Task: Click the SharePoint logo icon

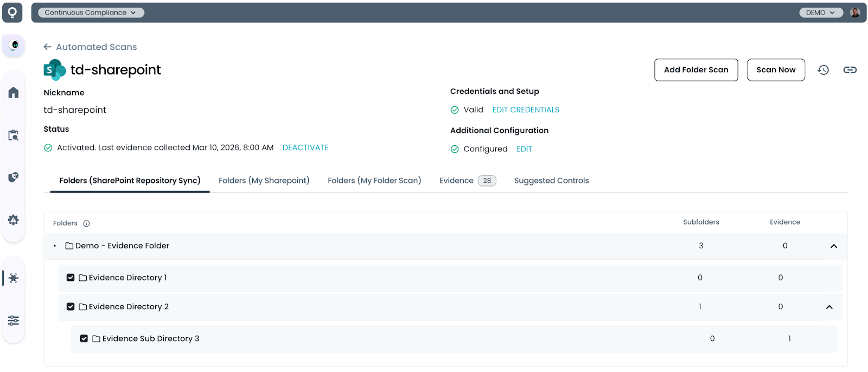Action: click(x=55, y=70)
